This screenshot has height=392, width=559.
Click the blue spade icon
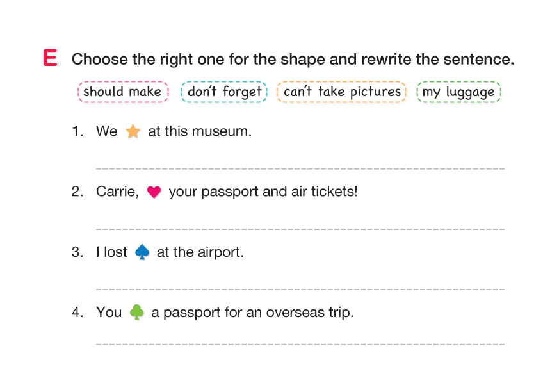142,252
